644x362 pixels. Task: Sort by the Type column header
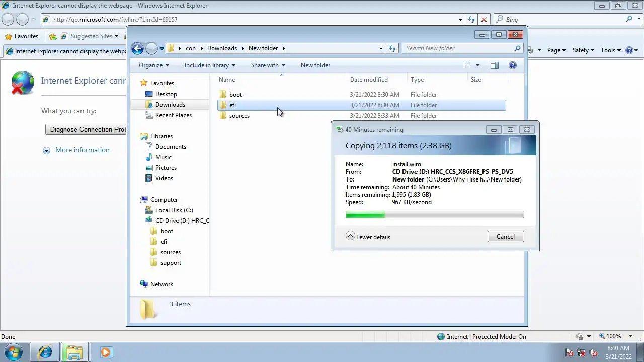click(437, 80)
